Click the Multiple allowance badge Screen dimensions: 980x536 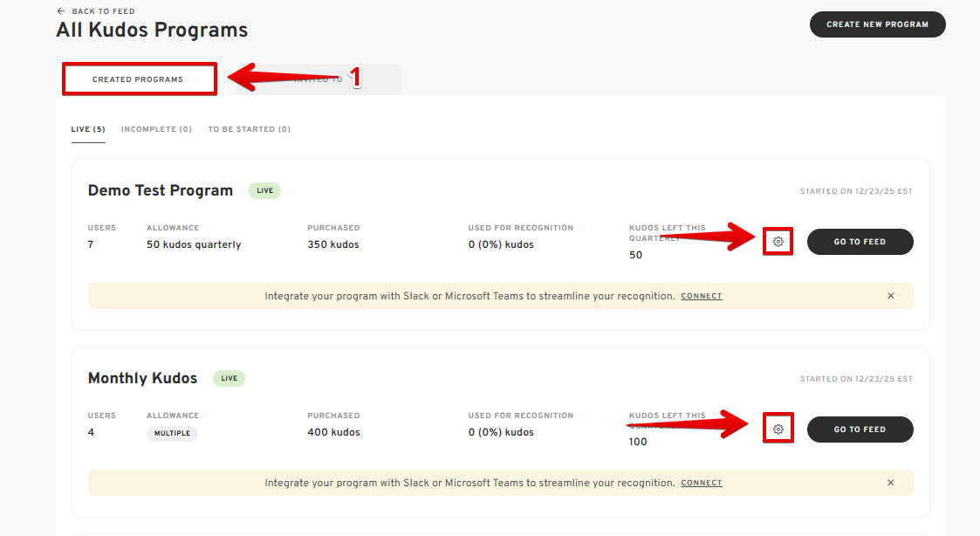pyautogui.click(x=172, y=433)
